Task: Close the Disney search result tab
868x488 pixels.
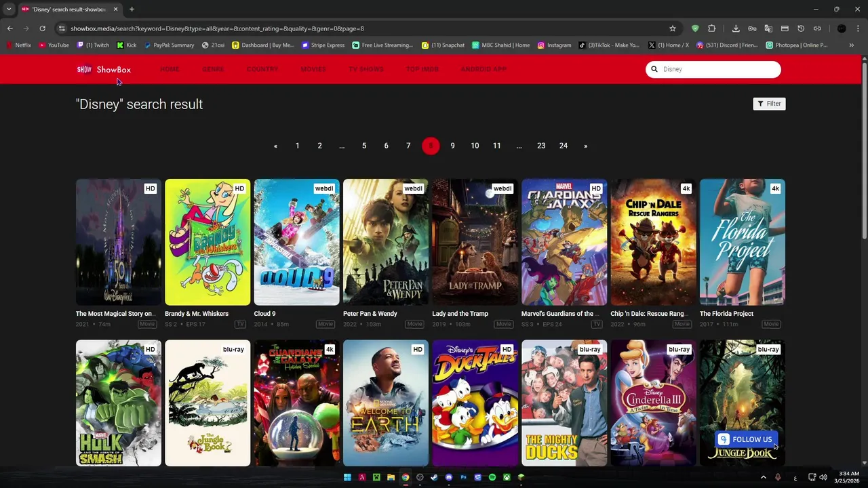Action: tap(115, 9)
